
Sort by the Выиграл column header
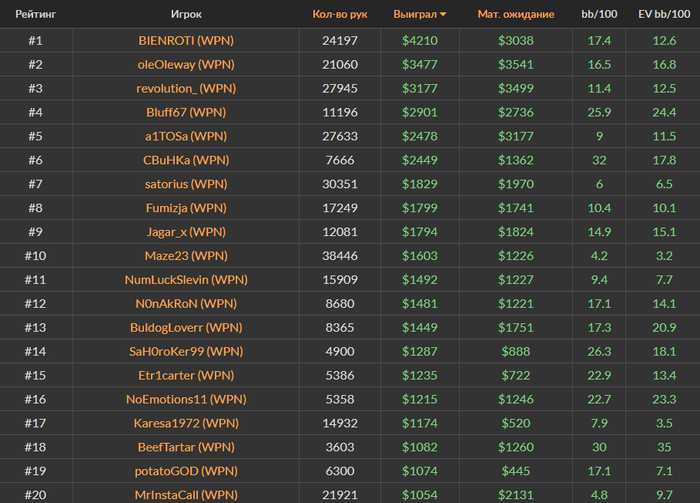[415, 14]
